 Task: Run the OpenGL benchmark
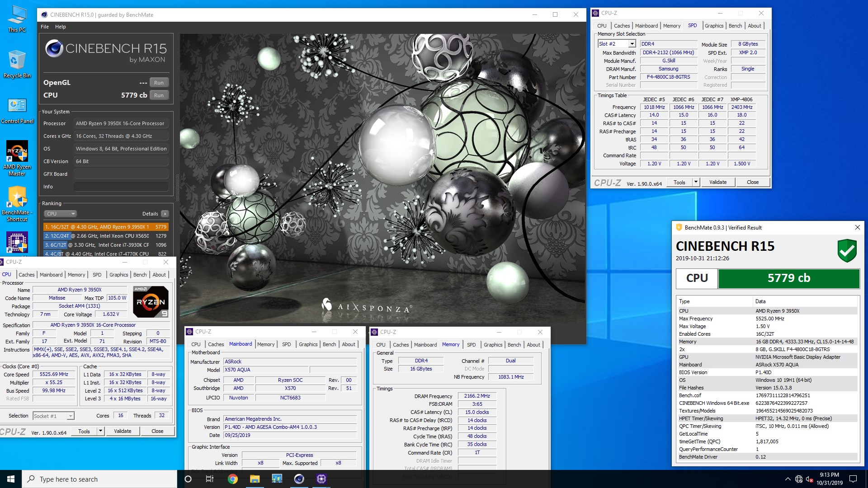pos(159,83)
